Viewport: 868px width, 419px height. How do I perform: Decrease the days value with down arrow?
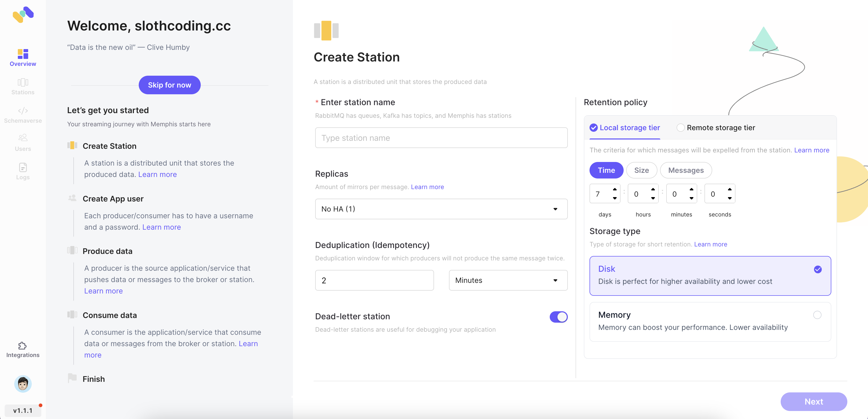(x=615, y=198)
